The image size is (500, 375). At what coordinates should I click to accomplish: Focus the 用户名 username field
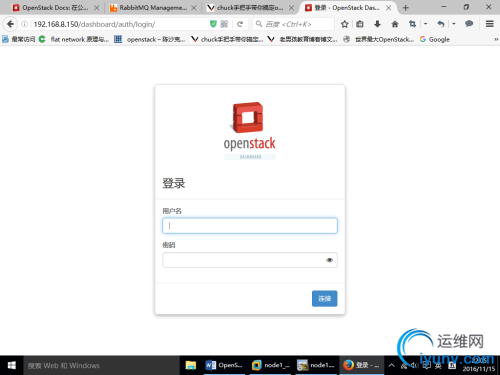pyautogui.click(x=250, y=226)
